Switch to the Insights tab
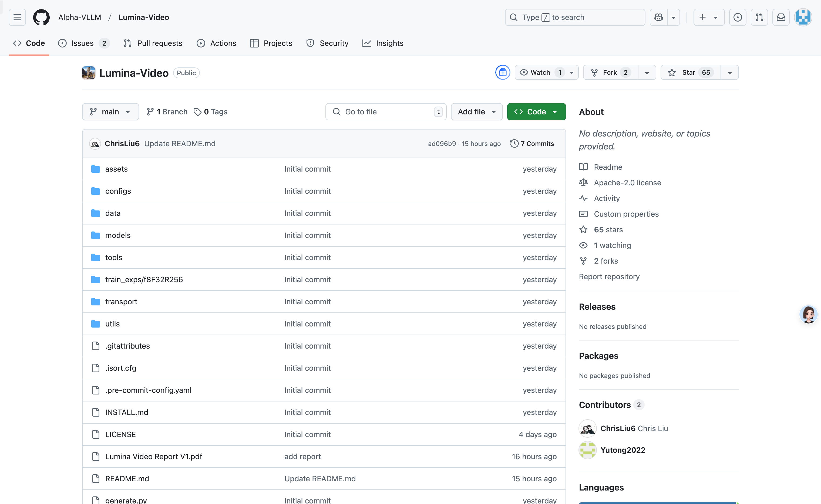The width and height of the screenshot is (821, 504). (383, 43)
